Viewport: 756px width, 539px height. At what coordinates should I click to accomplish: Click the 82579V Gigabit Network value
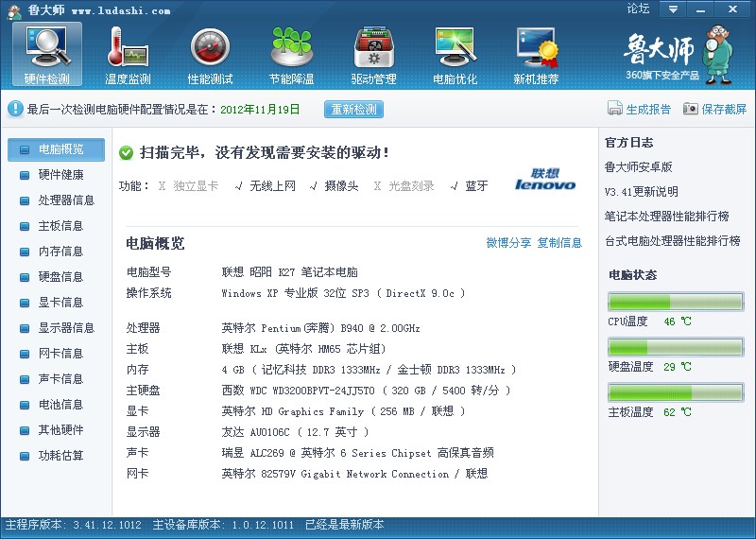(354, 474)
